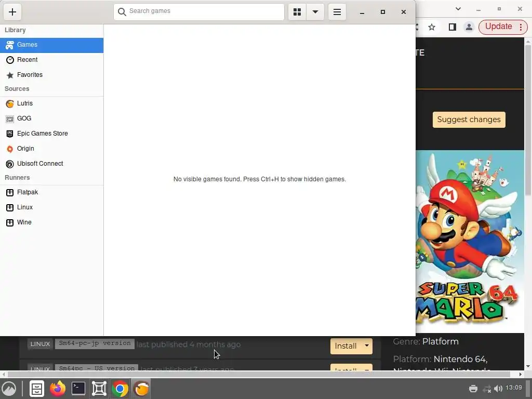Bookmark this page with the star icon

pos(432,27)
